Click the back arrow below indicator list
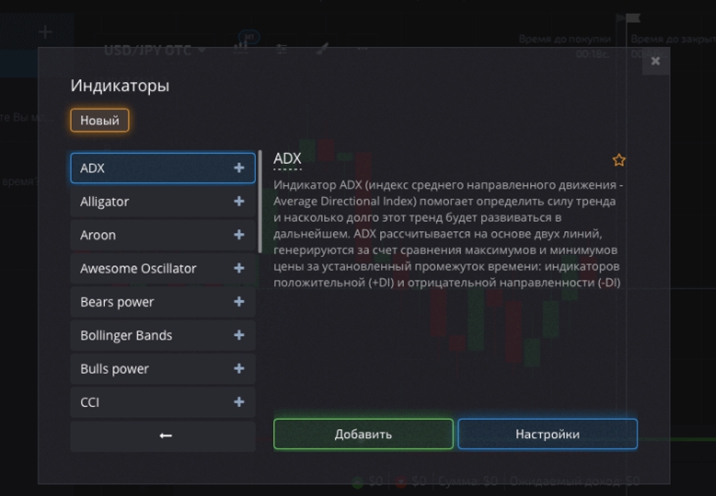The width and height of the screenshot is (716, 496). pyautogui.click(x=165, y=436)
